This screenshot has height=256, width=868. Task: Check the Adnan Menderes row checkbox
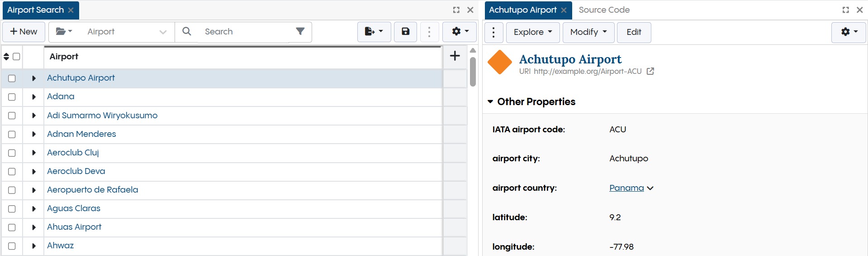[12, 135]
